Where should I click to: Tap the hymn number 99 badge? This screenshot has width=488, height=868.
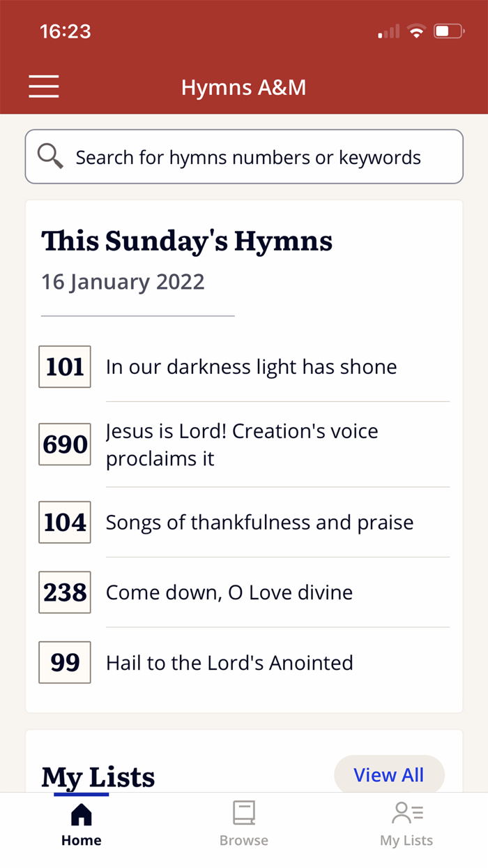64,662
